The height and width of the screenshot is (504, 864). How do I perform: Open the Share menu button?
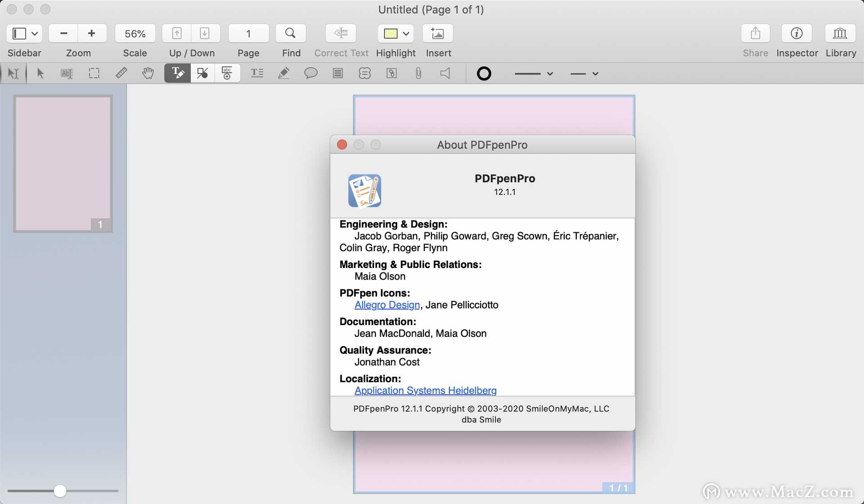click(756, 33)
